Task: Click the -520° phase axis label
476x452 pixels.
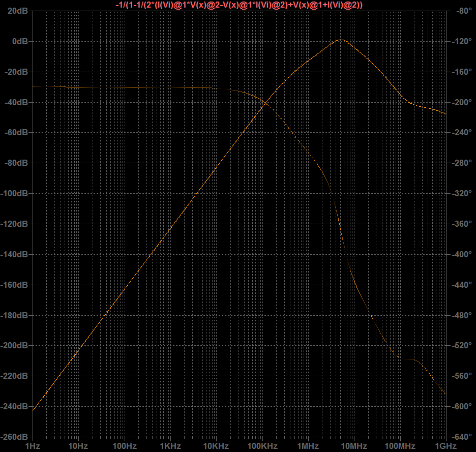Action: click(x=462, y=345)
